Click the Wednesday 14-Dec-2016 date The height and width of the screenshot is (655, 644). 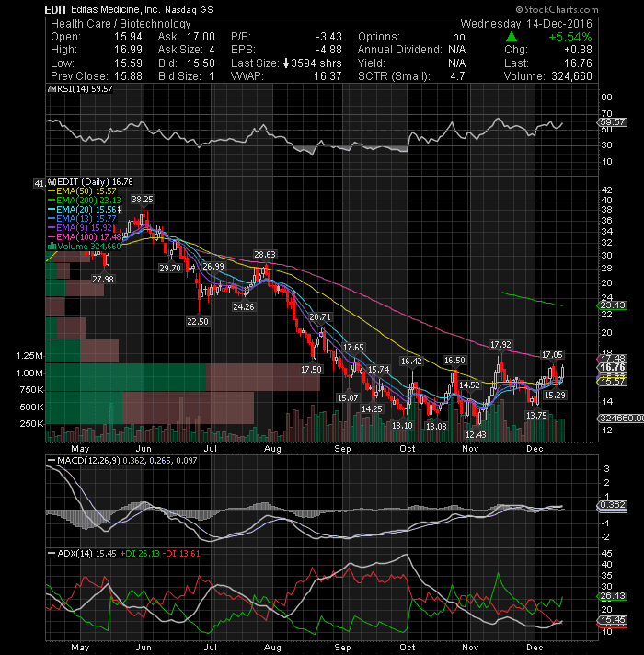tap(526, 24)
